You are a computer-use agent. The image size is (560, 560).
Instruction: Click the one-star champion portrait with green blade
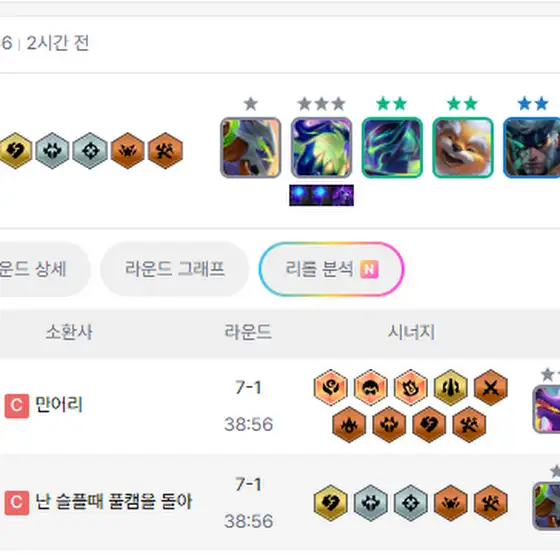click(x=251, y=148)
